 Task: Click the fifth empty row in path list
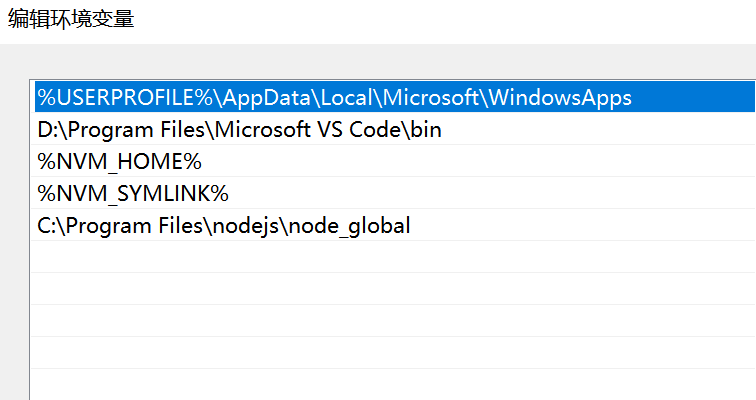coord(390,385)
